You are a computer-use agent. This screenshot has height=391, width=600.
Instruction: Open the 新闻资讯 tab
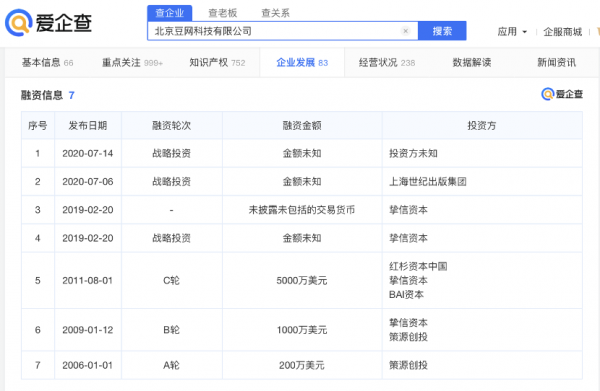click(x=556, y=62)
